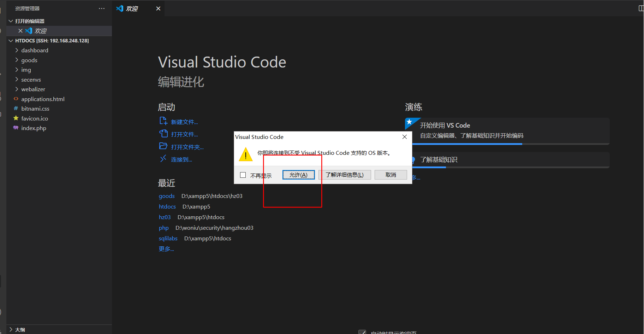
Task: Click the 了解详细信息(L) button
Action: tap(345, 175)
